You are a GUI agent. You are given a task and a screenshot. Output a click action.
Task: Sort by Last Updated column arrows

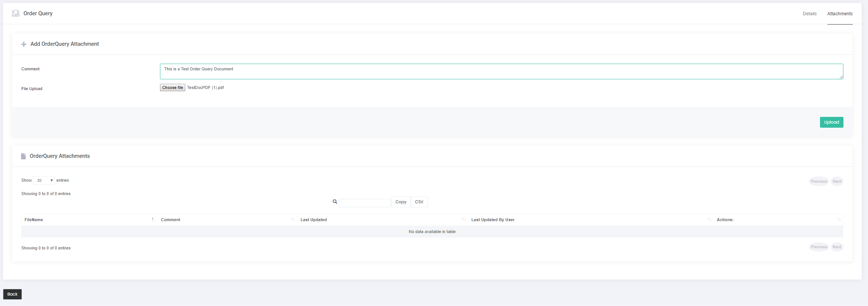click(464, 220)
